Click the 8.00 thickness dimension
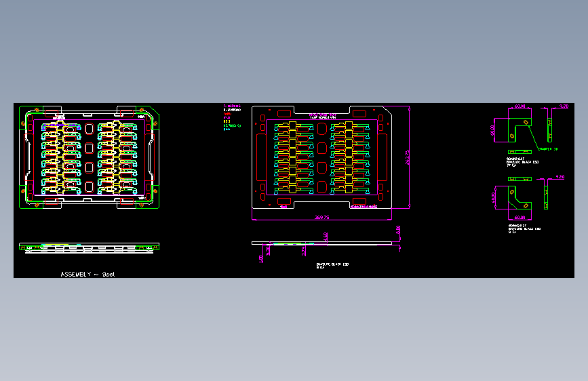Image resolution: width=588 pixels, height=381 pixels. coord(398,230)
